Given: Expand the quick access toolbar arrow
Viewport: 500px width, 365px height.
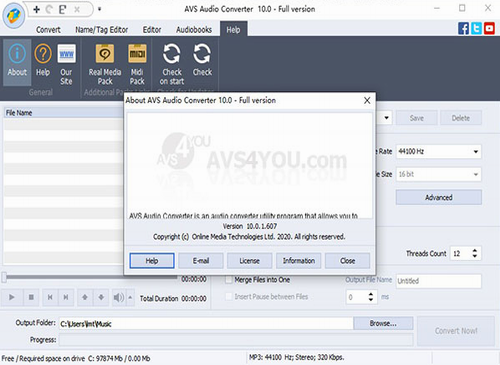Looking at the screenshot, I should 99,9.
